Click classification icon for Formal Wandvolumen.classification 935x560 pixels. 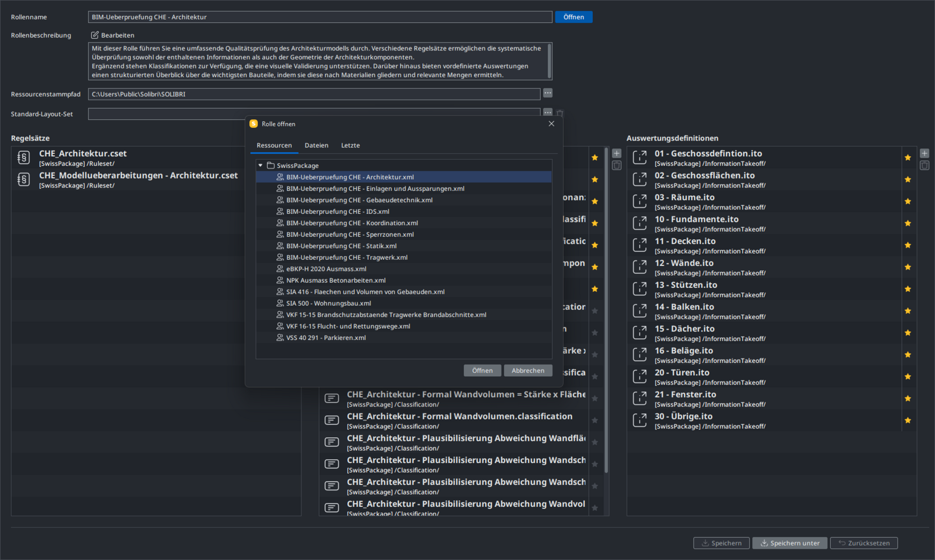[x=332, y=421]
